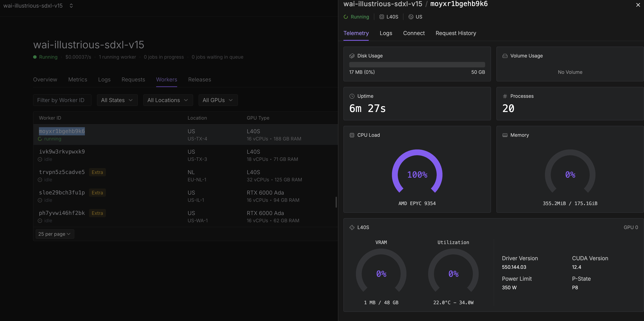
Task: Click the Disk Usage cube icon
Action: tap(352, 56)
